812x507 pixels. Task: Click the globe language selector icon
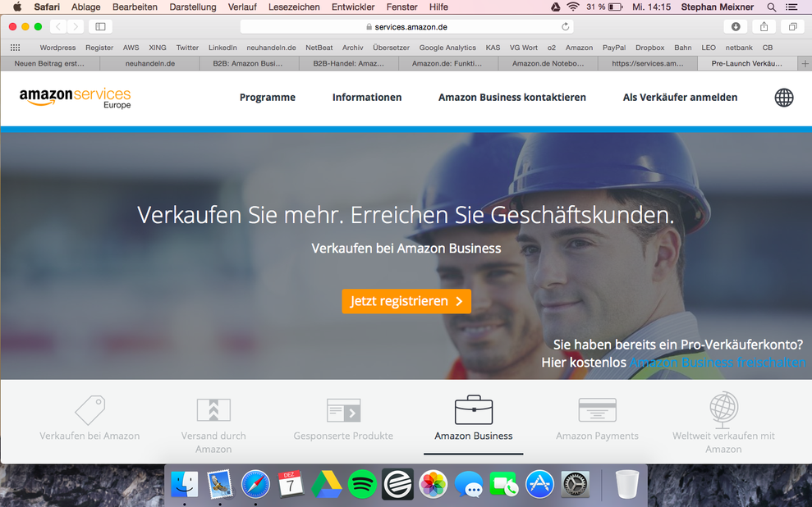tap(783, 98)
